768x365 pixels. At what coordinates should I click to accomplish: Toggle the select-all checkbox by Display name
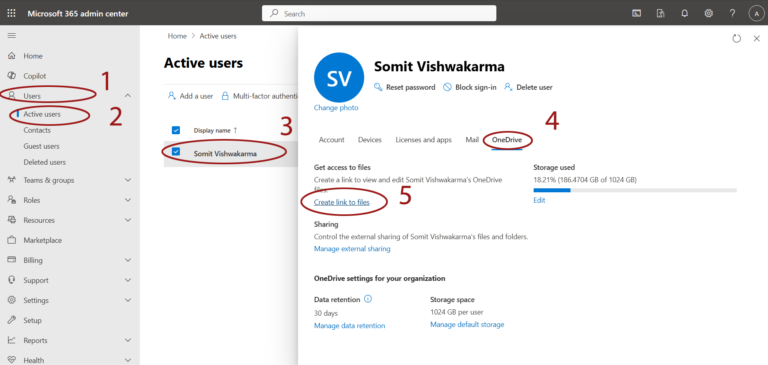(176, 130)
